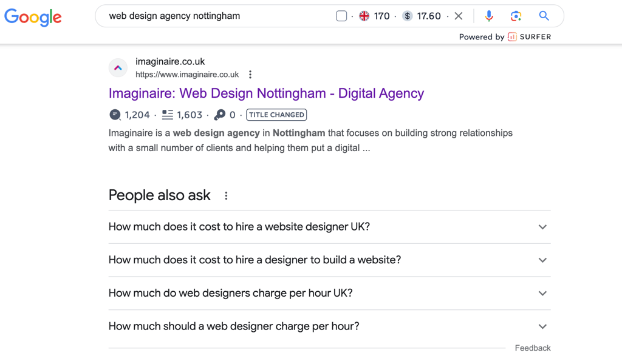The height and width of the screenshot is (364, 622).
Task: Expand the website designer UK cost question
Action: pyautogui.click(x=330, y=227)
